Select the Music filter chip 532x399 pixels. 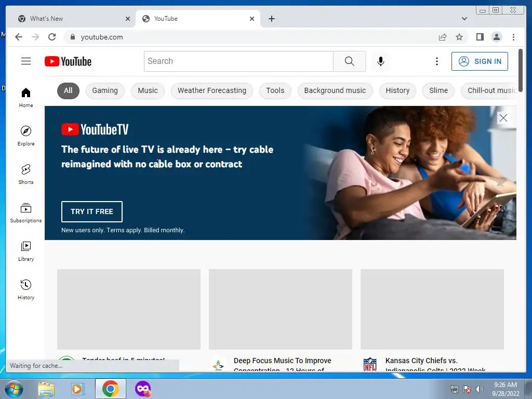(x=148, y=90)
